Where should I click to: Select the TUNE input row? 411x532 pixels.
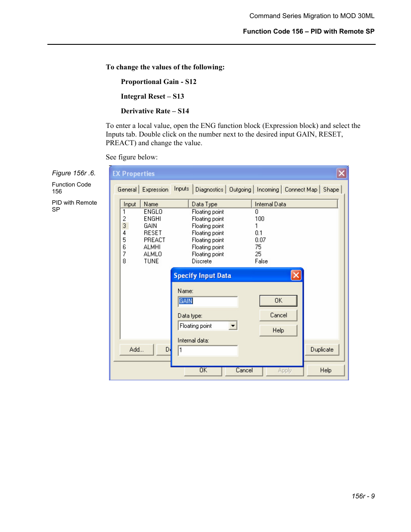229,261
